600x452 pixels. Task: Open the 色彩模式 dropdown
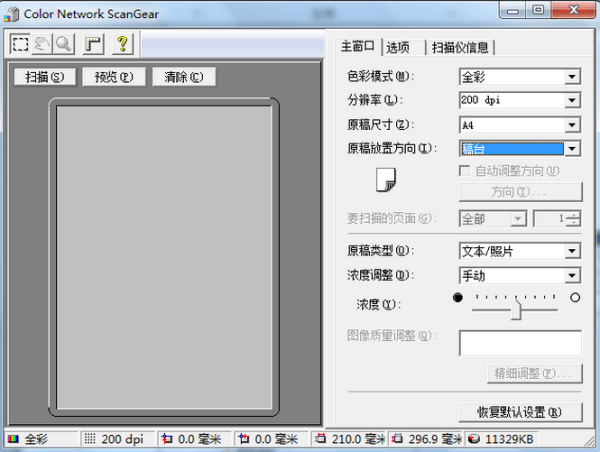pyautogui.click(x=572, y=77)
